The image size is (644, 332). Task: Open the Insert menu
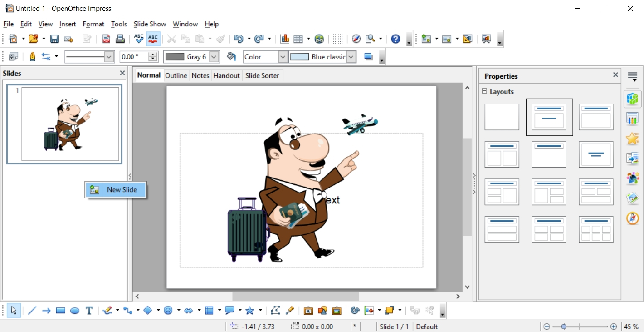(x=68, y=24)
